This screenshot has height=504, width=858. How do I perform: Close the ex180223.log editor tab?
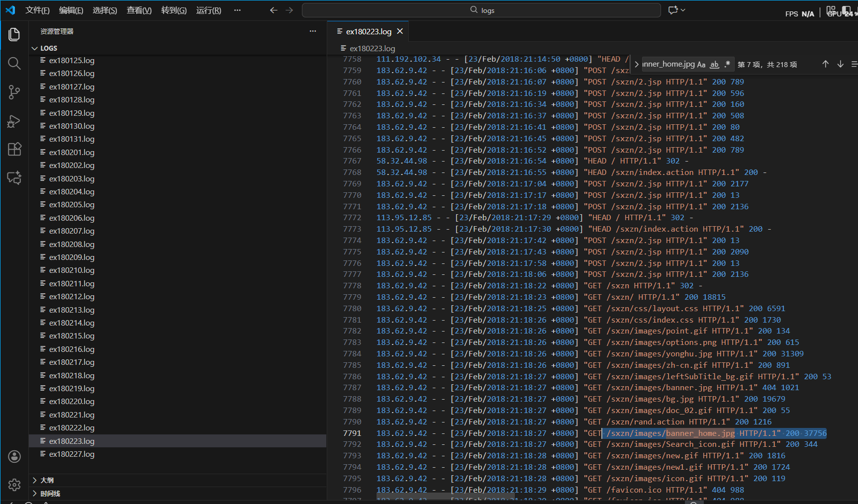(400, 31)
